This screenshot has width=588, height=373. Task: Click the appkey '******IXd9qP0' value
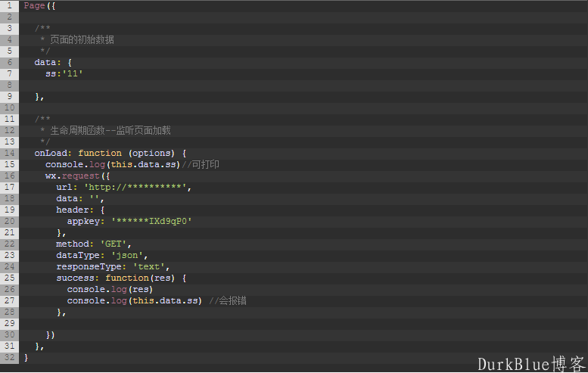[151, 221]
